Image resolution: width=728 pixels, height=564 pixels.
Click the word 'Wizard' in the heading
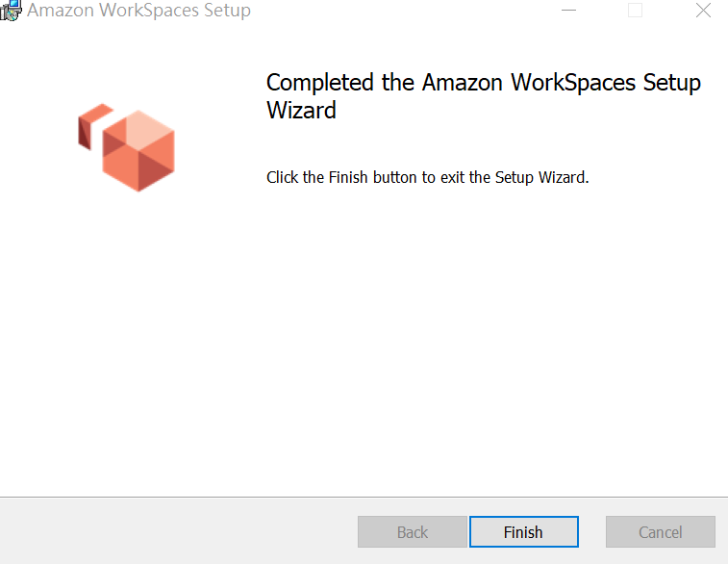click(301, 111)
